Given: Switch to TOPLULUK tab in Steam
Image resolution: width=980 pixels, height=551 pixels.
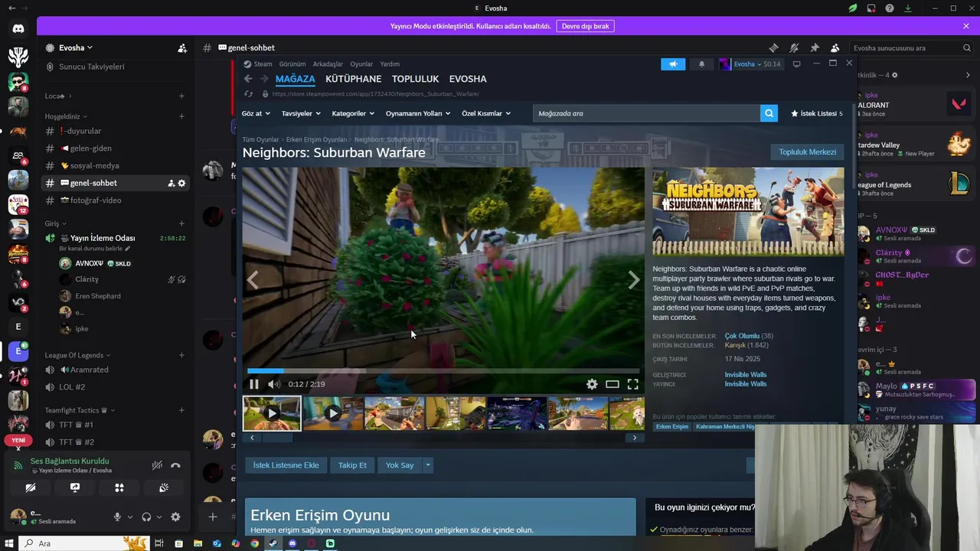Looking at the screenshot, I should click(x=415, y=79).
